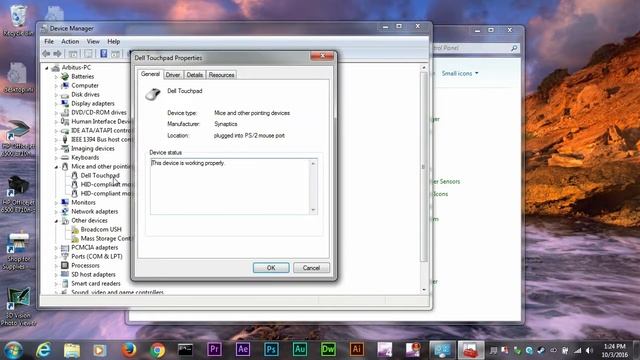640x360 pixels.
Task: Click the Network adapters category icon
Action: point(64,211)
